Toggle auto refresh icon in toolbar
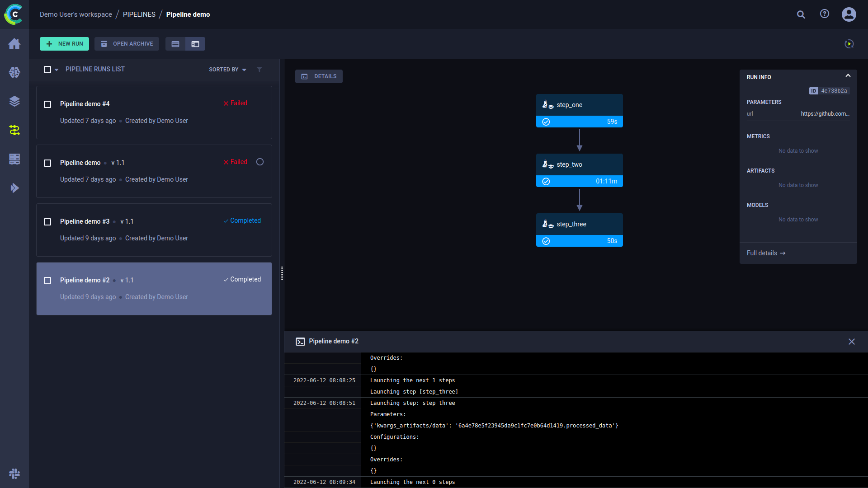Viewport: 868px width, 488px height. click(x=849, y=44)
